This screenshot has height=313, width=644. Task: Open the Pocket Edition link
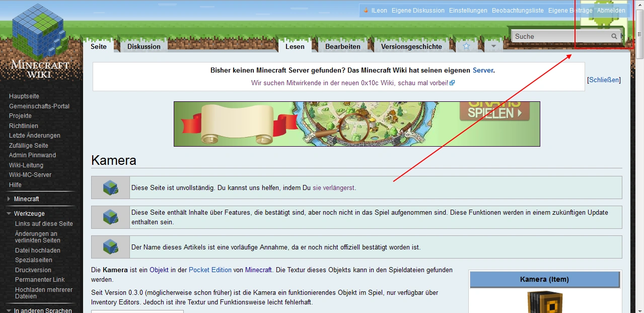click(x=210, y=270)
